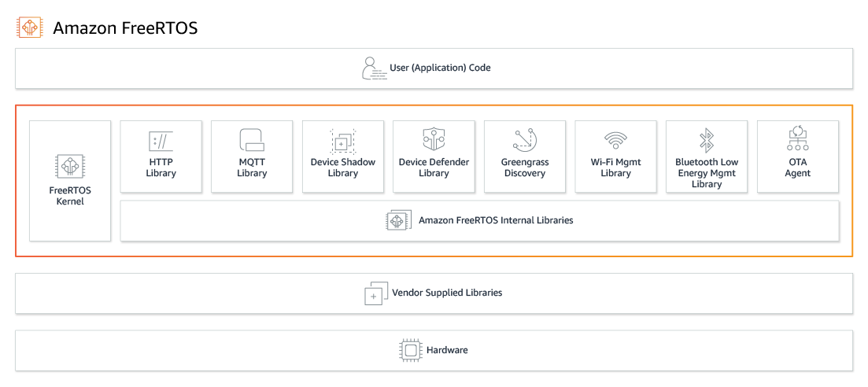
Task: Click the FreeRTOS Kernel chip icon
Action: coord(70,168)
